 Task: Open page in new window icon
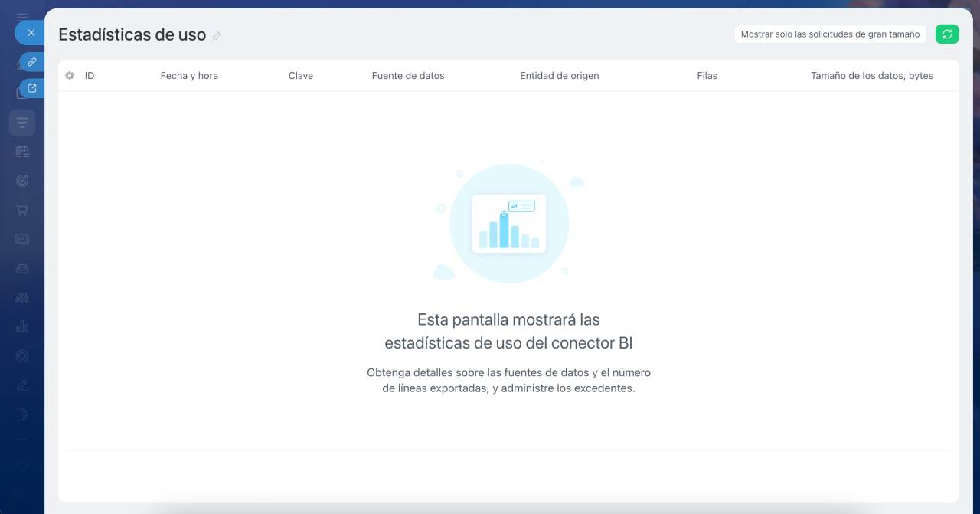tap(32, 88)
